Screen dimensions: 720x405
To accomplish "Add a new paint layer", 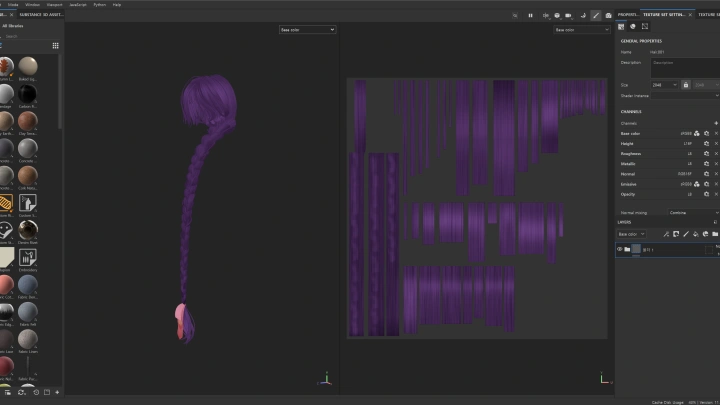I will coord(686,234).
